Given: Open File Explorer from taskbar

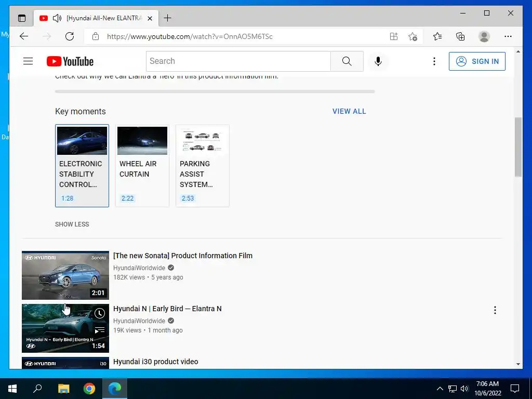Looking at the screenshot, I should point(63,389).
